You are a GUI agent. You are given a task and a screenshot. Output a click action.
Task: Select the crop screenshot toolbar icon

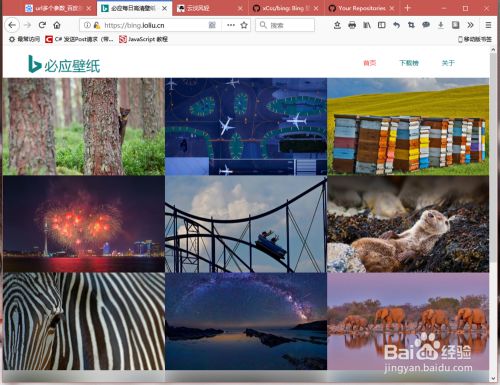411,25
